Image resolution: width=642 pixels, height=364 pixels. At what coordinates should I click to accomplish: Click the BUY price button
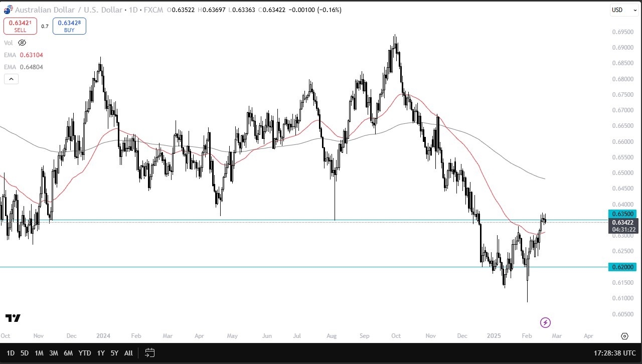pos(69,26)
